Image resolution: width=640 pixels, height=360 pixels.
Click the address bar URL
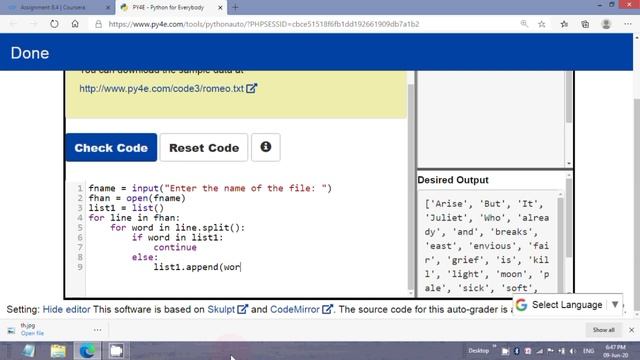[x=264, y=24]
